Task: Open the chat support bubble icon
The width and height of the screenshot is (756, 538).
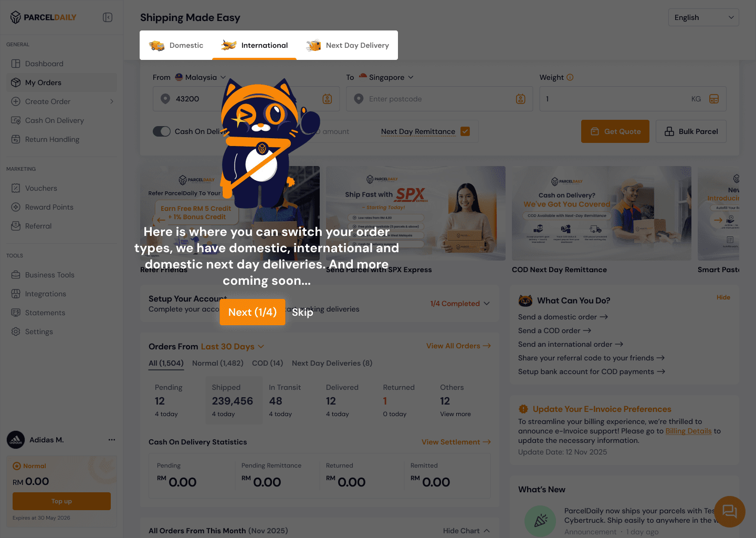Action: point(730,511)
